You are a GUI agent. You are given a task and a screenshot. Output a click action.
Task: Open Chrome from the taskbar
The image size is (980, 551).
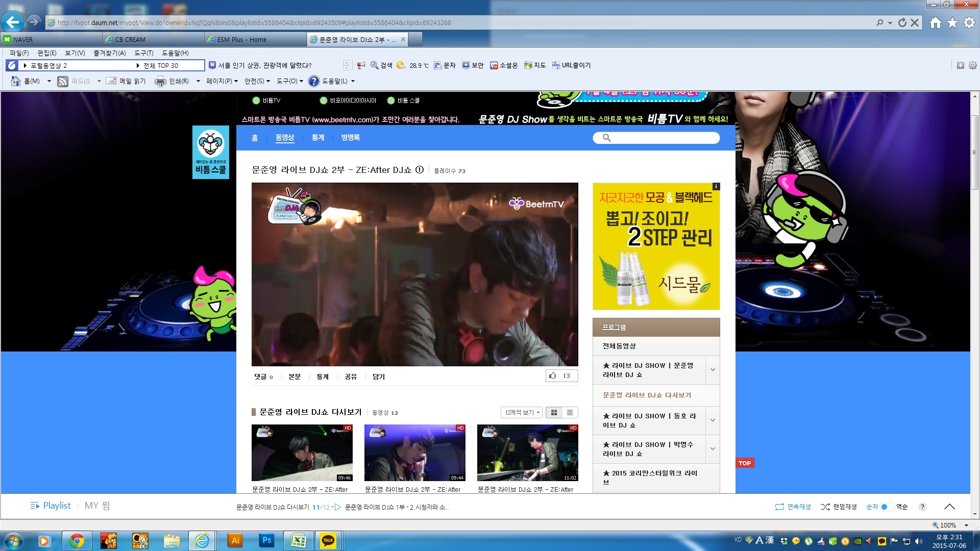pyautogui.click(x=77, y=541)
